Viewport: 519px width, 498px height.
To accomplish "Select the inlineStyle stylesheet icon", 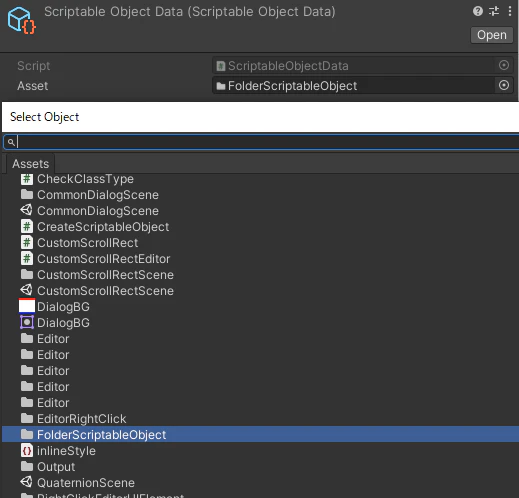I will tap(27, 451).
